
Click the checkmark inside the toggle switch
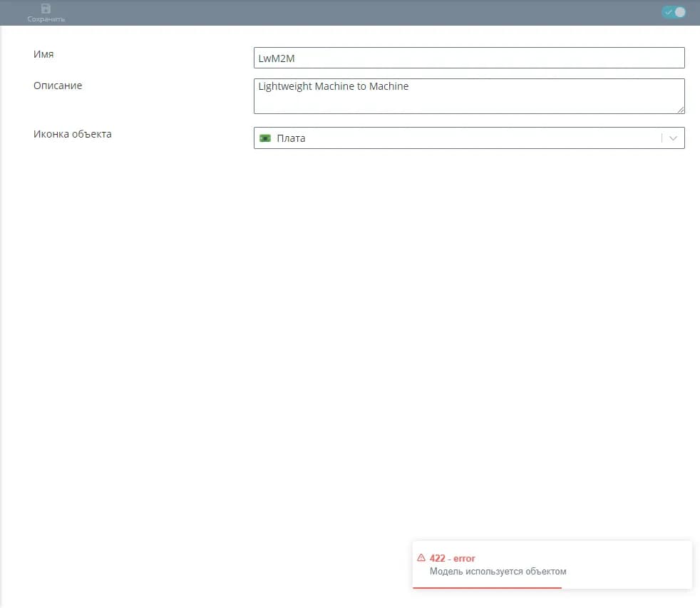669,12
